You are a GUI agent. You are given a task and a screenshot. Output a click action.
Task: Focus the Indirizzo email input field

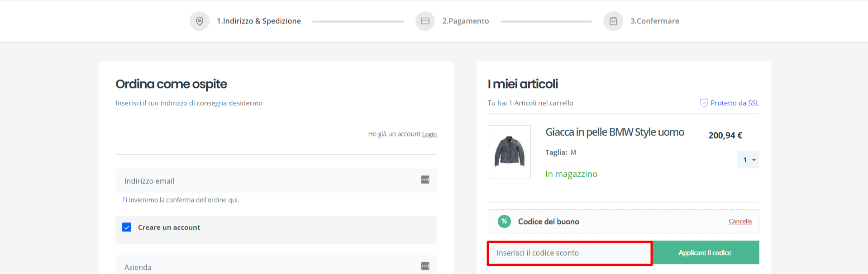[x=276, y=181]
